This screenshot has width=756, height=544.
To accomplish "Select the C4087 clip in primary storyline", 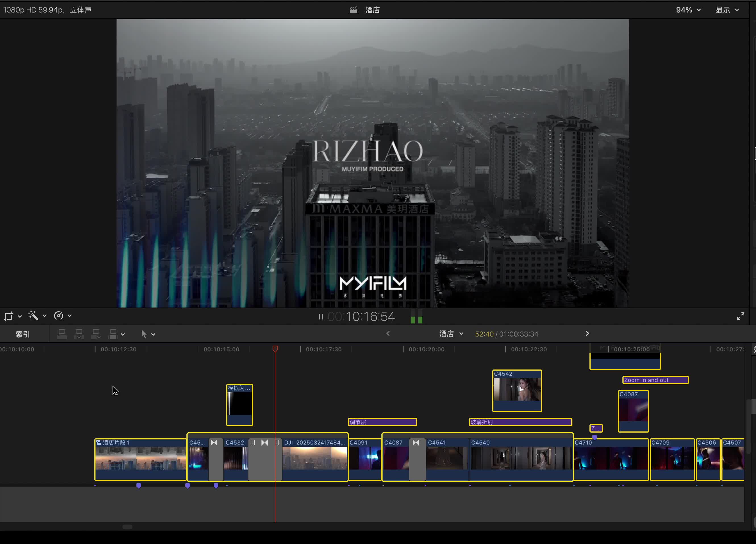I will tap(396, 459).
